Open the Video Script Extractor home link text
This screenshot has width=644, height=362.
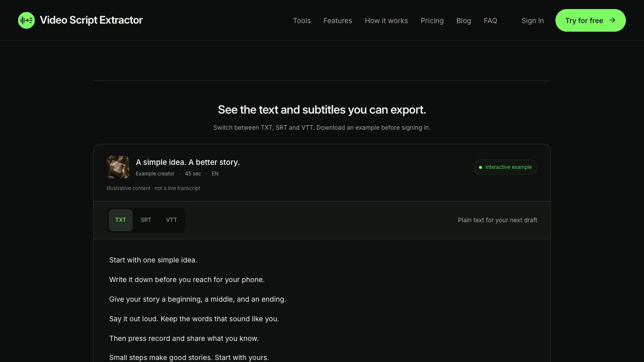click(x=91, y=20)
